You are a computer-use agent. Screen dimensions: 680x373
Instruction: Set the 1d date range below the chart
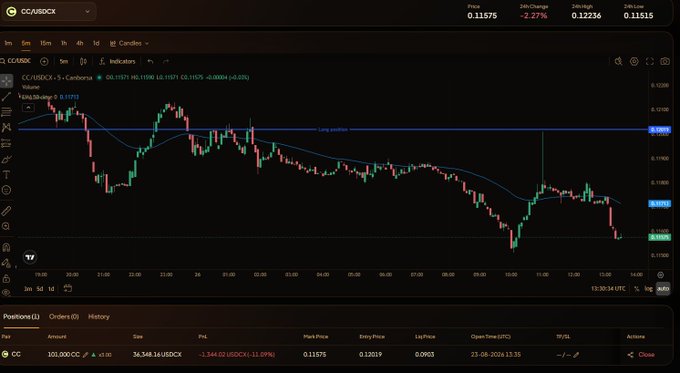pyautogui.click(x=51, y=289)
